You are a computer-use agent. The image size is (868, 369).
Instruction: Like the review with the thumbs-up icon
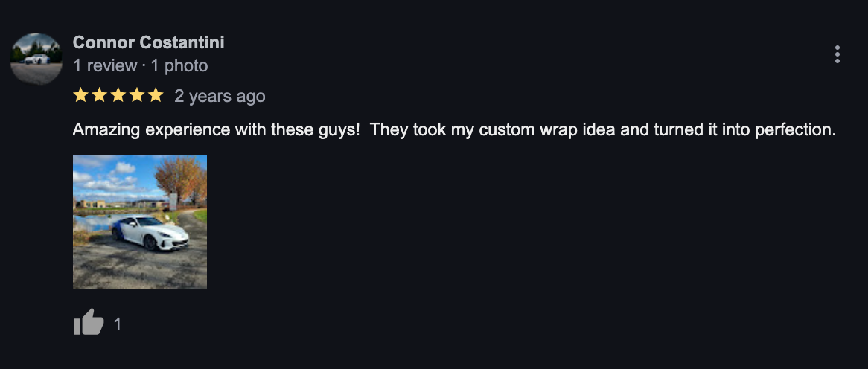point(89,322)
